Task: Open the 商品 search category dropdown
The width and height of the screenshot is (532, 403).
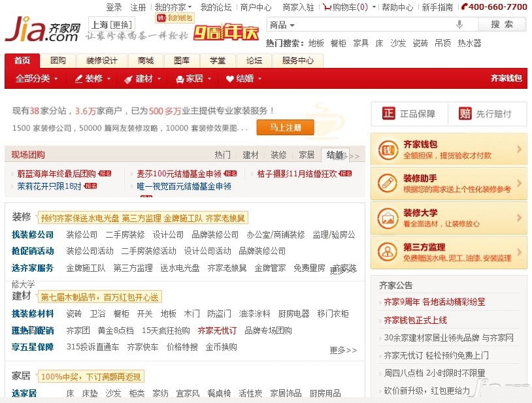Action: click(282, 25)
